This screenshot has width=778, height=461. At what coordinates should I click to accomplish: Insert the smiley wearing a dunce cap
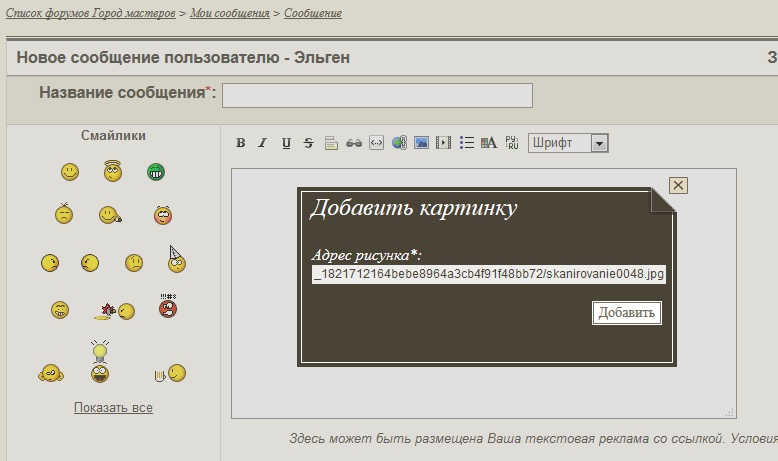pos(176,260)
